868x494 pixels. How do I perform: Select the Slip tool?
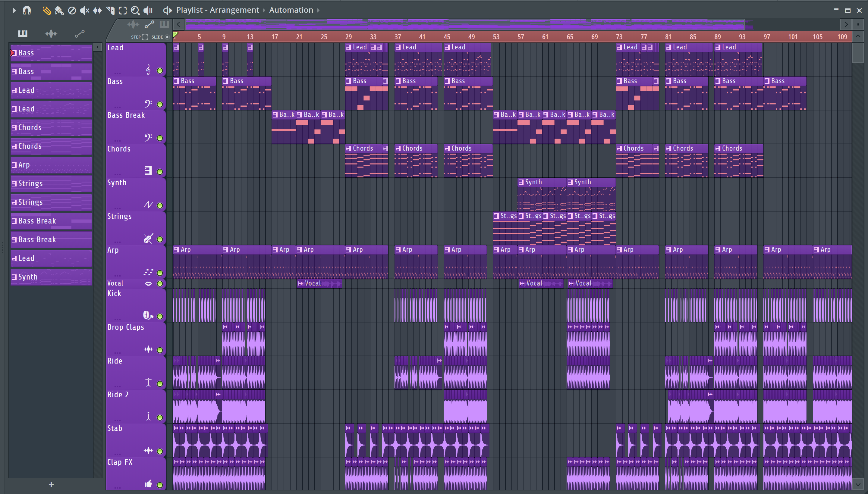[97, 11]
